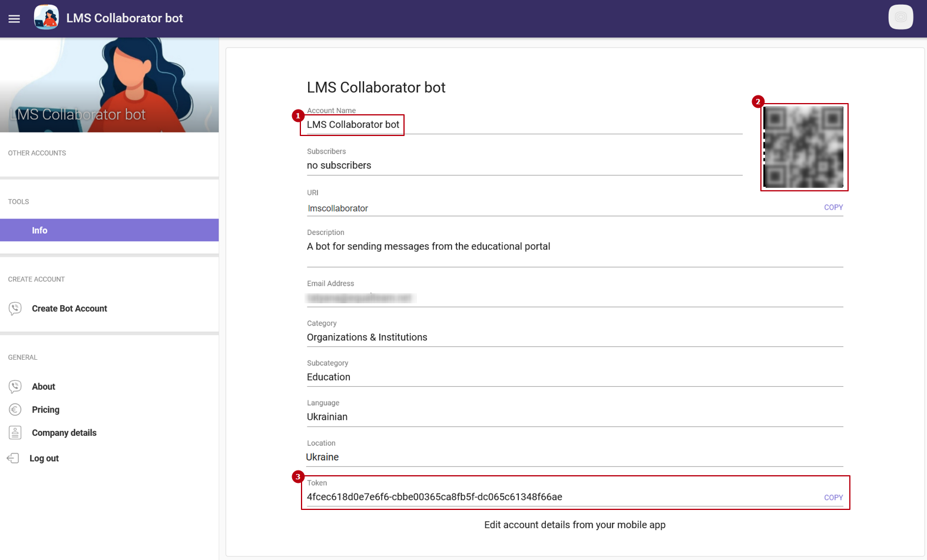Click the 'no subscribers' value
Screen dimensions: 927x560
pos(339,165)
